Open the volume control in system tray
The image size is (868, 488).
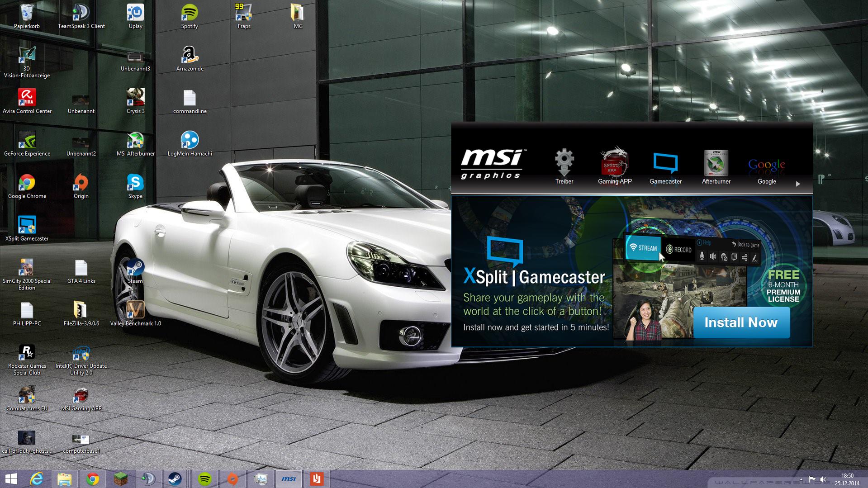point(823,479)
